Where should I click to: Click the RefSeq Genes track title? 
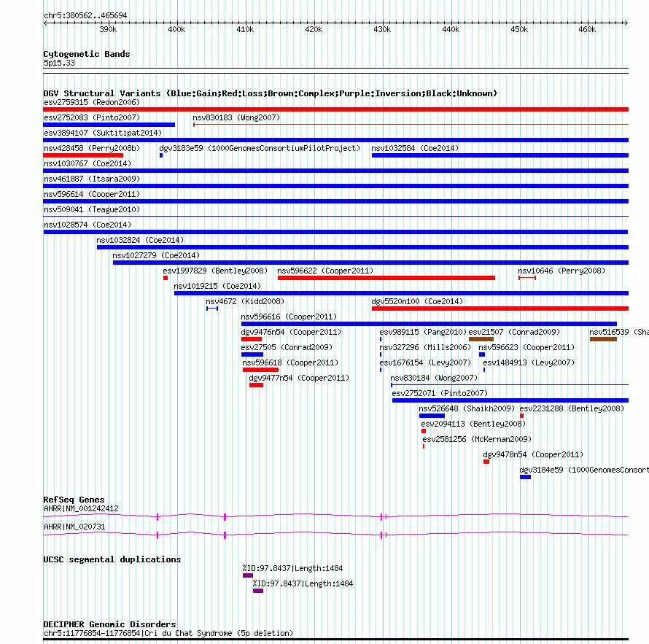point(74,500)
